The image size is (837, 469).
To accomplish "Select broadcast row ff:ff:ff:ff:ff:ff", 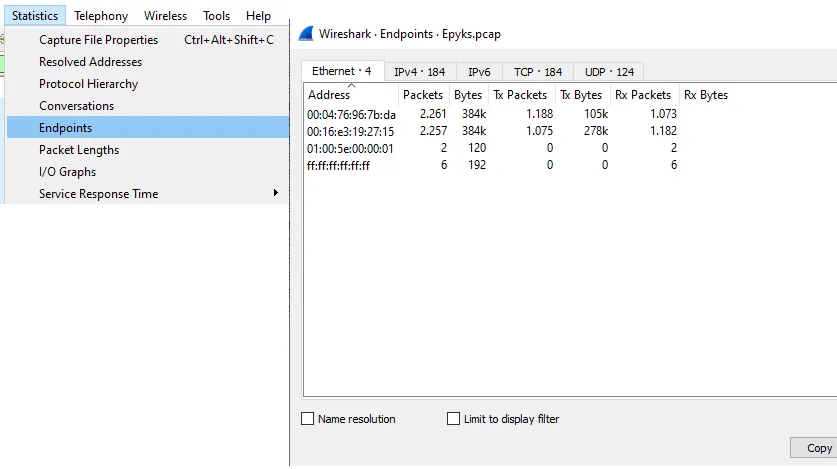I will coord(570,165).
